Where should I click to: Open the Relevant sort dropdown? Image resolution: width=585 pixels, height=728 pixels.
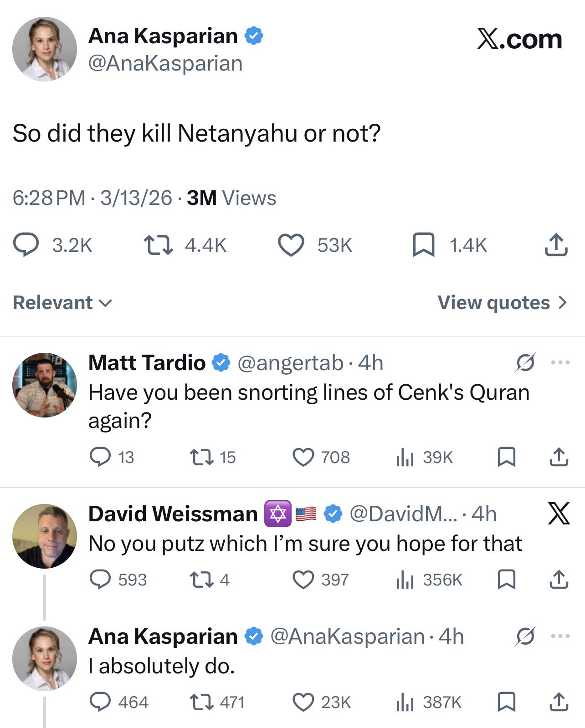pyautogui.click(x=62, y=303)
